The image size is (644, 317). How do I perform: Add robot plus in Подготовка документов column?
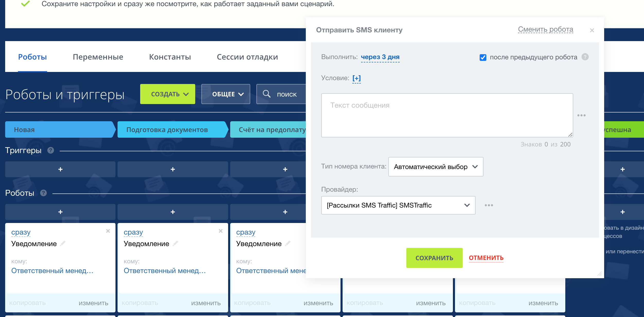coord(173,212)
